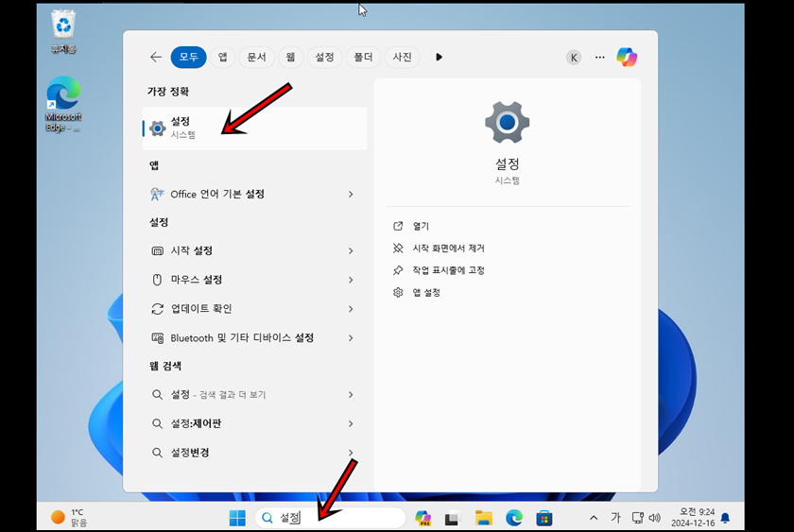Open the three-dot options menu

[600, 58]
